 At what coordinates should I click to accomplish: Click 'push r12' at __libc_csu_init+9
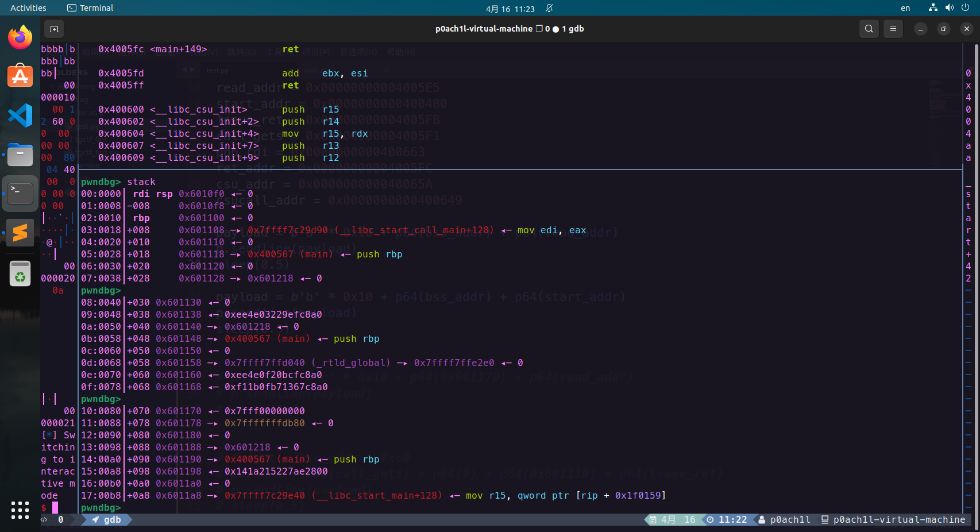click(310, 157)
